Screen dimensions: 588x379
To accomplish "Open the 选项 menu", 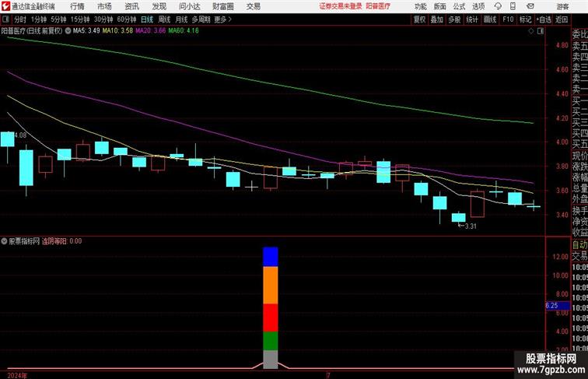I will point(478,6).
